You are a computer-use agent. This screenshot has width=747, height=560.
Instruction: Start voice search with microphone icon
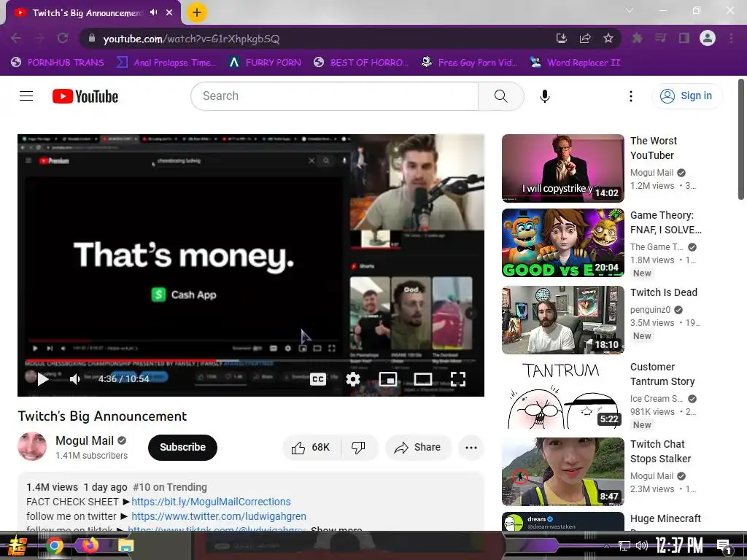tap(544, 96)
